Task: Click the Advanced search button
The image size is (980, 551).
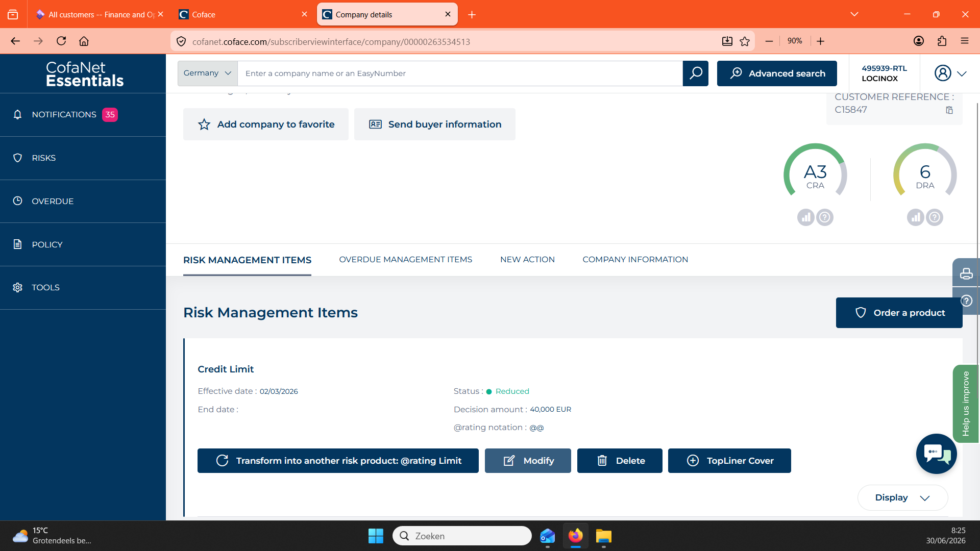Action: click(777, 73)
